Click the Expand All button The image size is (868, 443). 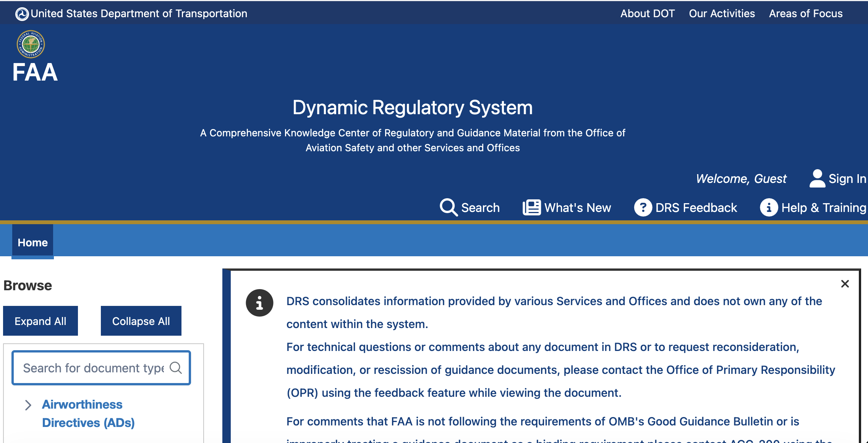[40, 321]
